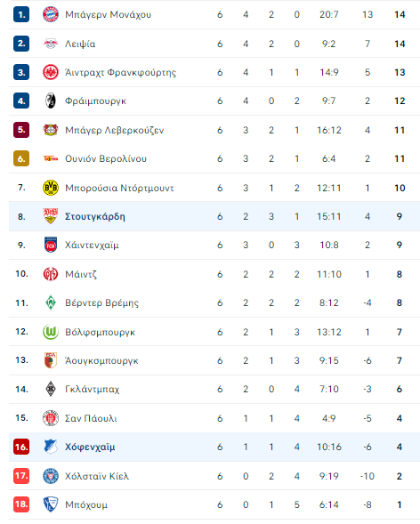420x524 pixels.
Task: Open team link Φράιμπουργκ
Action: 95,101
